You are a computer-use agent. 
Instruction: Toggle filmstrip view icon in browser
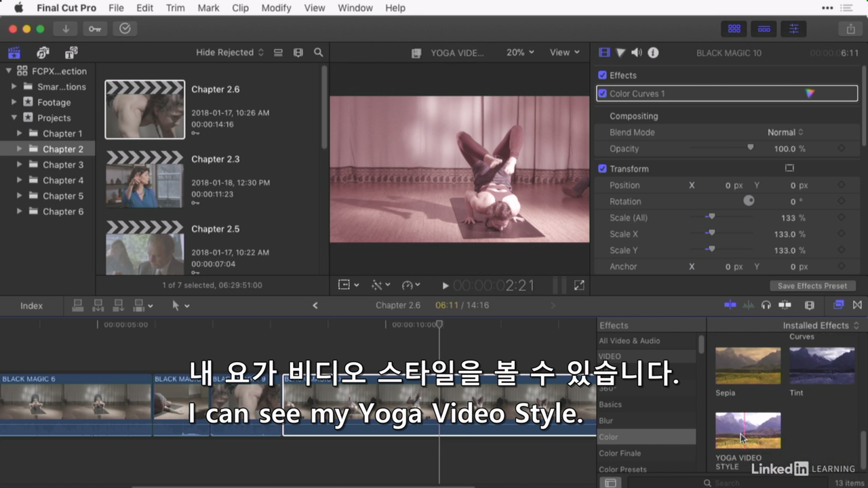pos(298,52)
